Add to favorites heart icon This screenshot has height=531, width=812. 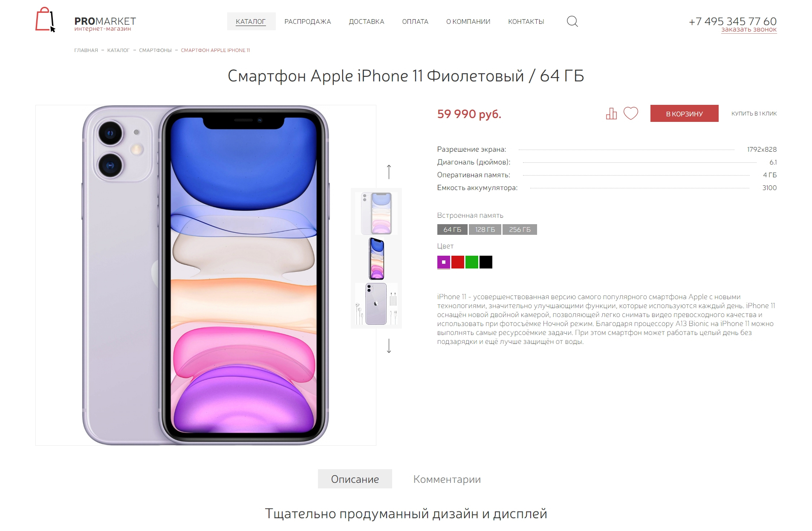(x=631, y=113)
